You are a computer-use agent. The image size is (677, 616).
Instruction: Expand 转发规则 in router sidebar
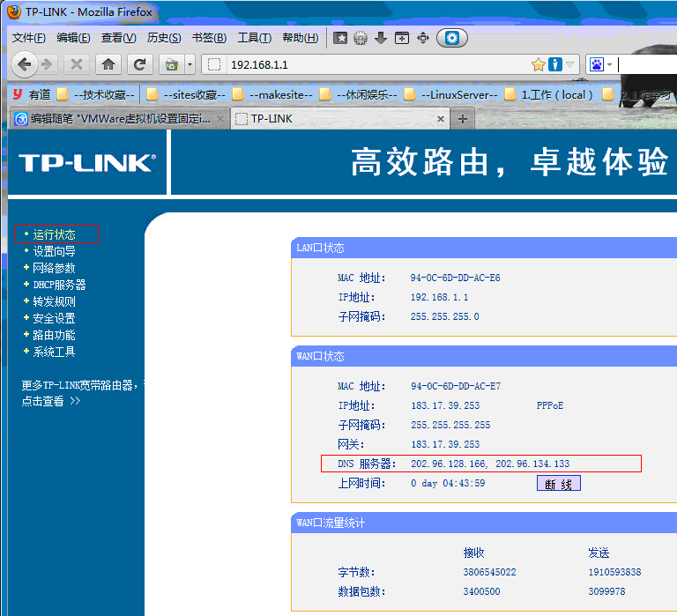[x=54, y=301]
